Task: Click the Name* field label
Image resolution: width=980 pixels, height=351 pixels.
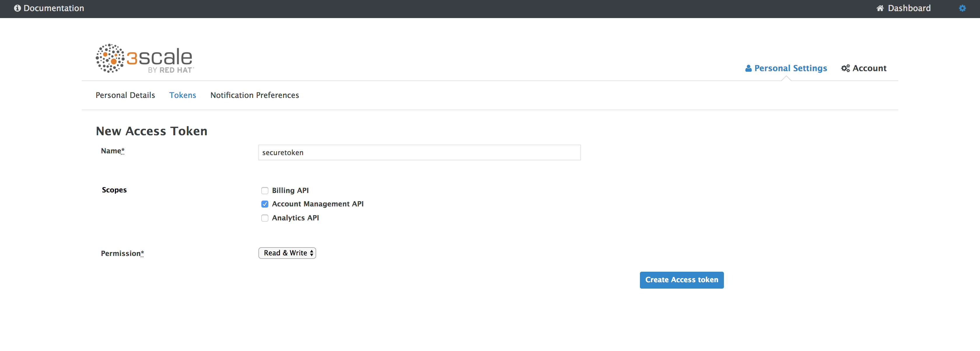Action: click(x=113, y=151)
